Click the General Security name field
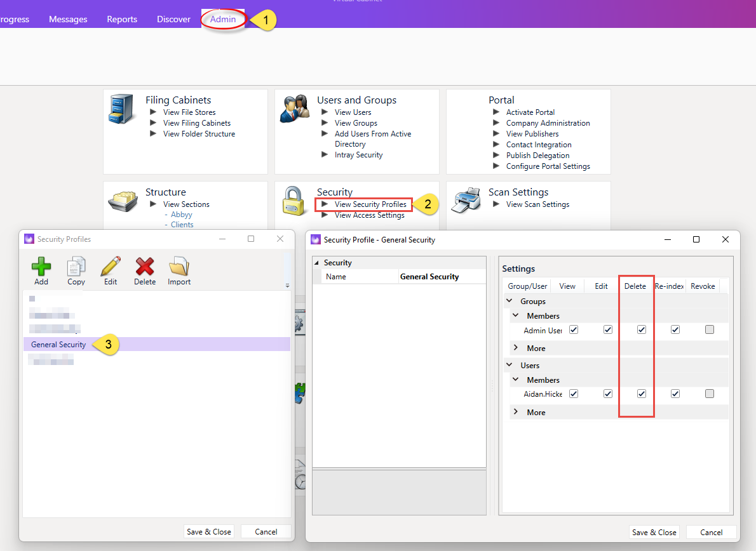The width and height of the screenshot is (756, 551). click(442, 277)
